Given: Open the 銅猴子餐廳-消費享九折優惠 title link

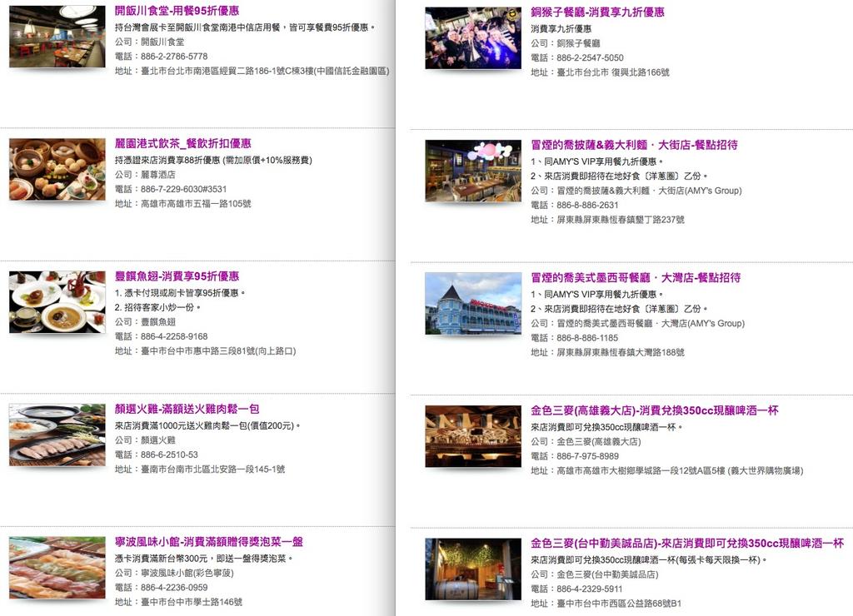Looking at the screenshot, I should click(597, 12).
